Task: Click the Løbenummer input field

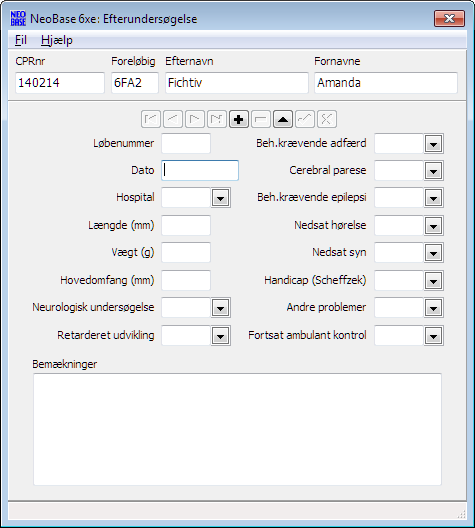Action: 186,143
